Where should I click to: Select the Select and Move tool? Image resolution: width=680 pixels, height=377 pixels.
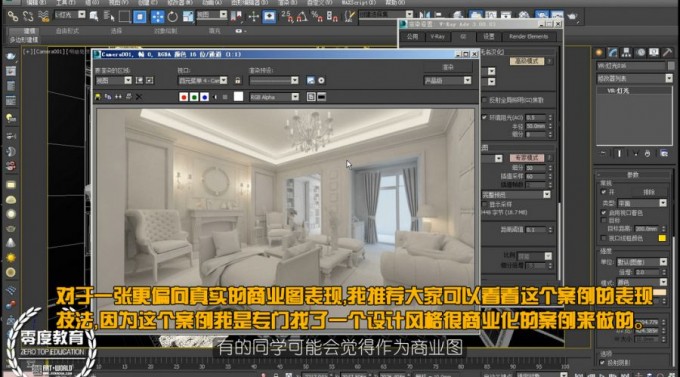(x=157, y=17)
